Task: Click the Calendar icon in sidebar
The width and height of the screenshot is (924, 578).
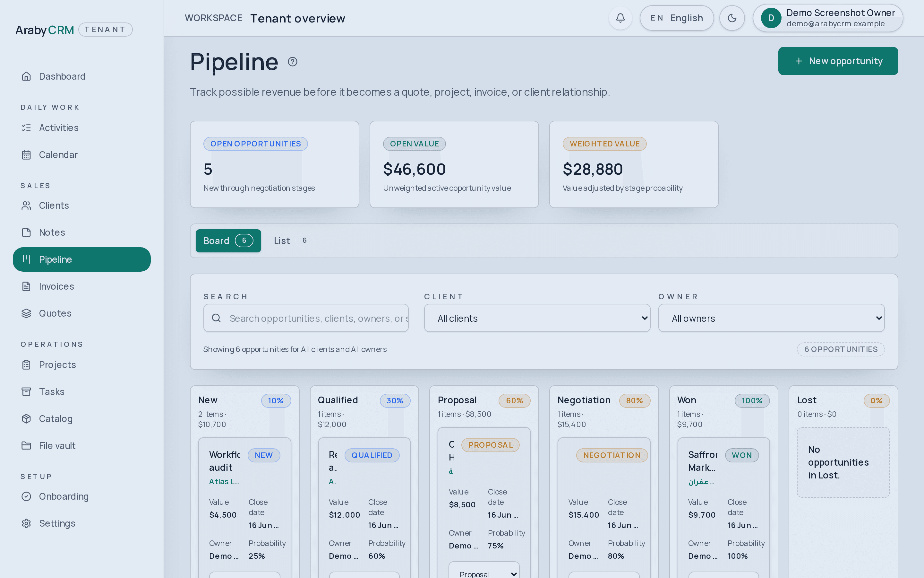Action: pyautogui.click(x=26, y=155)
